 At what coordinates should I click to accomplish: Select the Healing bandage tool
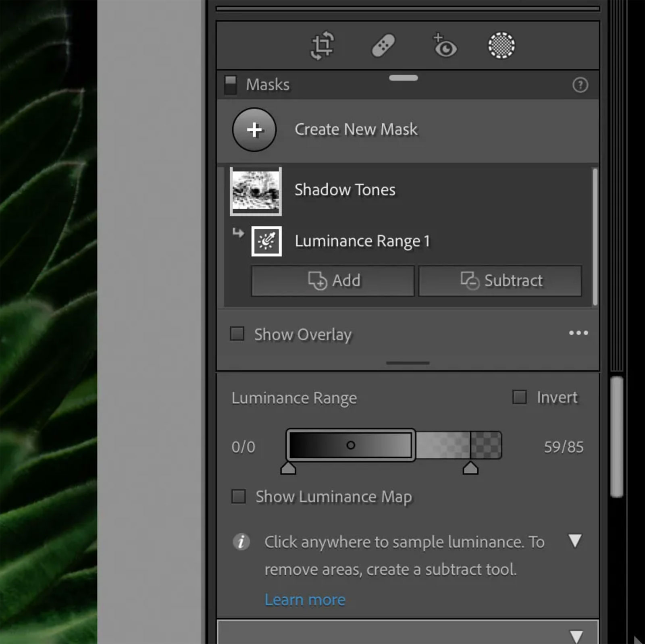pyautogui.click(x=383, y=46)
